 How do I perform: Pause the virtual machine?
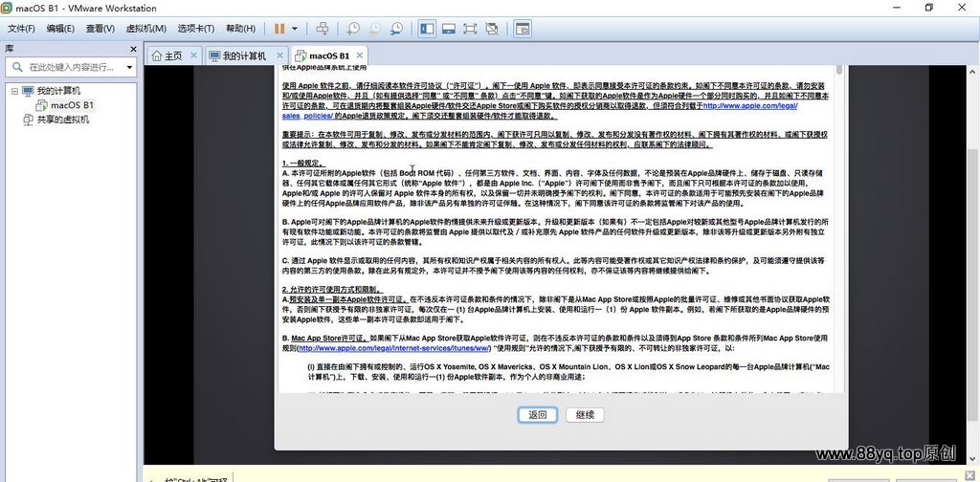[x=279, y=29]
